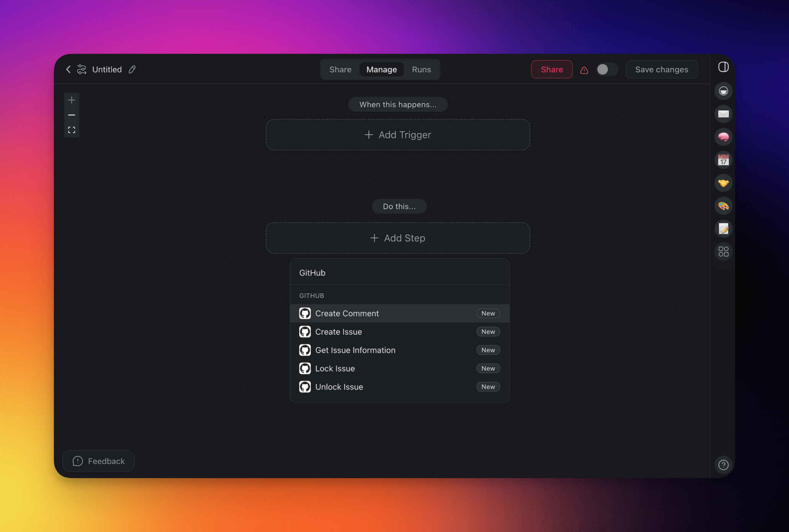Open the calendar sidebar icon
789x532 pixels.
point(723,160)
